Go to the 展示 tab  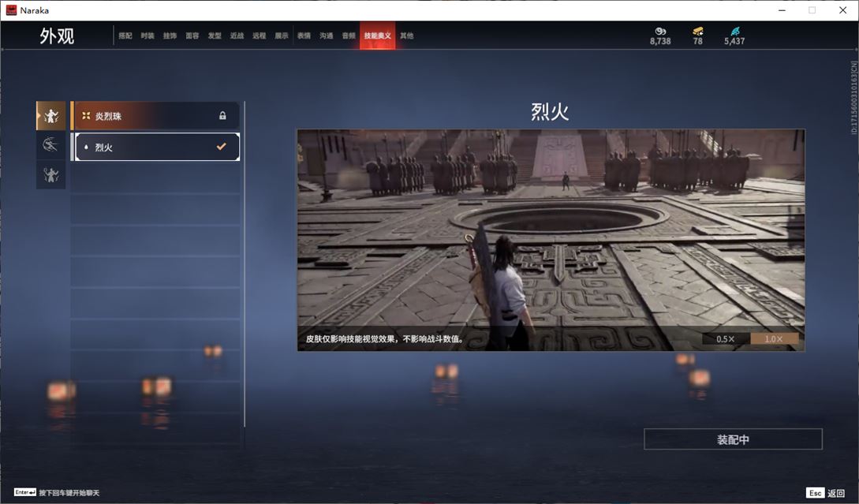tap(282, 35)
